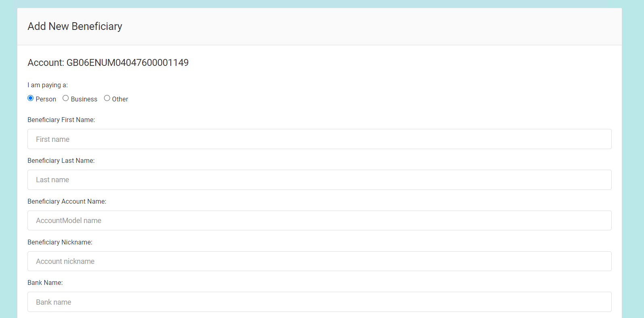Click the 'Beneficiary Nickname:' label
Screen dimensions: 644x318
click(60, 242)
